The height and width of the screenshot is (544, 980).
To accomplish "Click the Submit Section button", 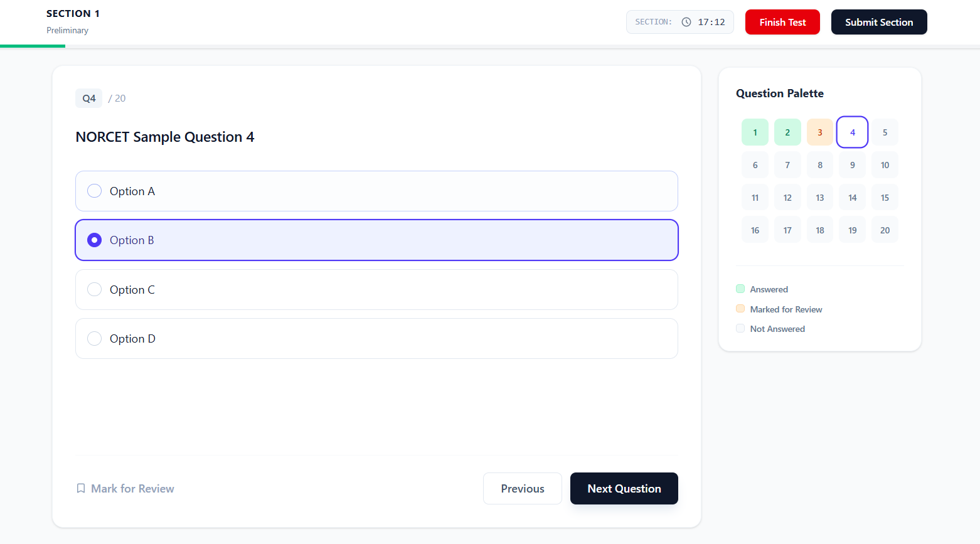I will click(878, 21).
